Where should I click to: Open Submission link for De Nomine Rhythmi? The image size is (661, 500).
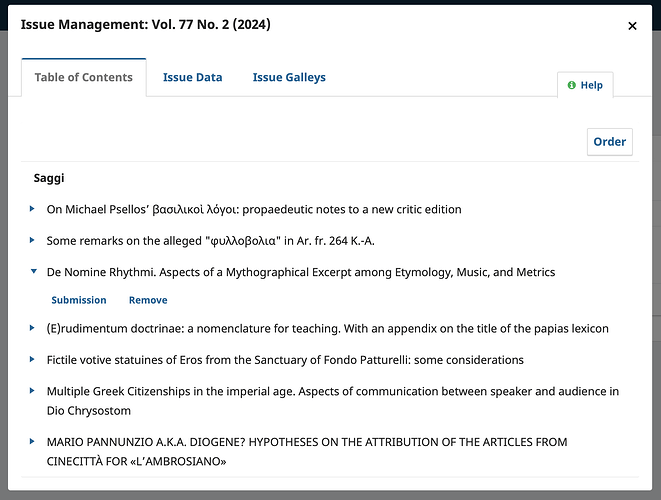78,300
